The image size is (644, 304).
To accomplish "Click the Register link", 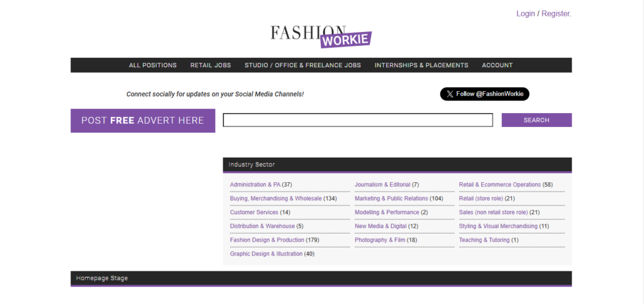I will pyautogui.click(x=556, y=13).
